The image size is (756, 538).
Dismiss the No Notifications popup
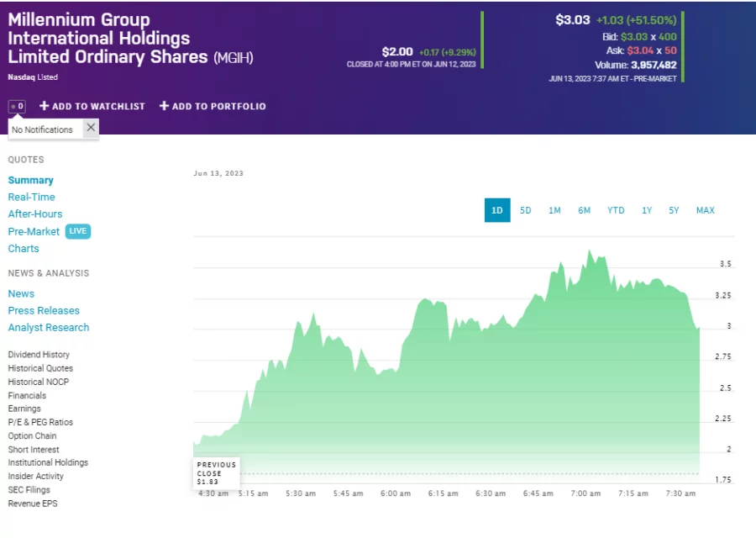(x=91, y=128)
